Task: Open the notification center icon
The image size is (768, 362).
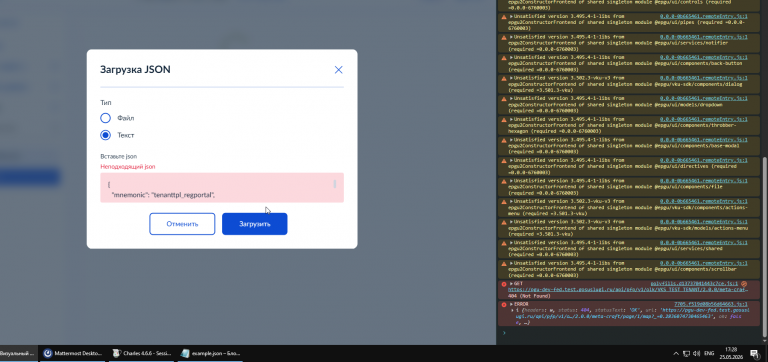Action: (755, 353)
